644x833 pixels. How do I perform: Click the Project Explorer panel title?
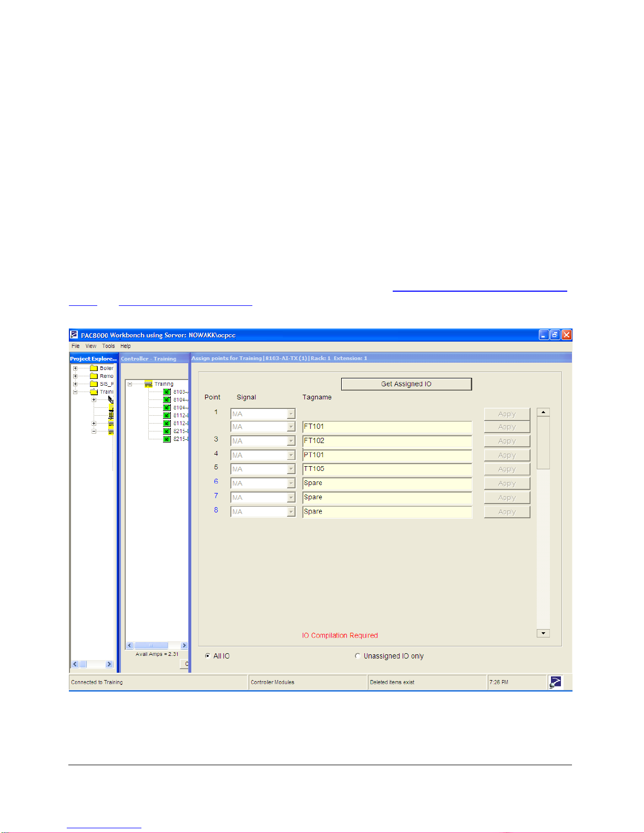tap(93, 358)
